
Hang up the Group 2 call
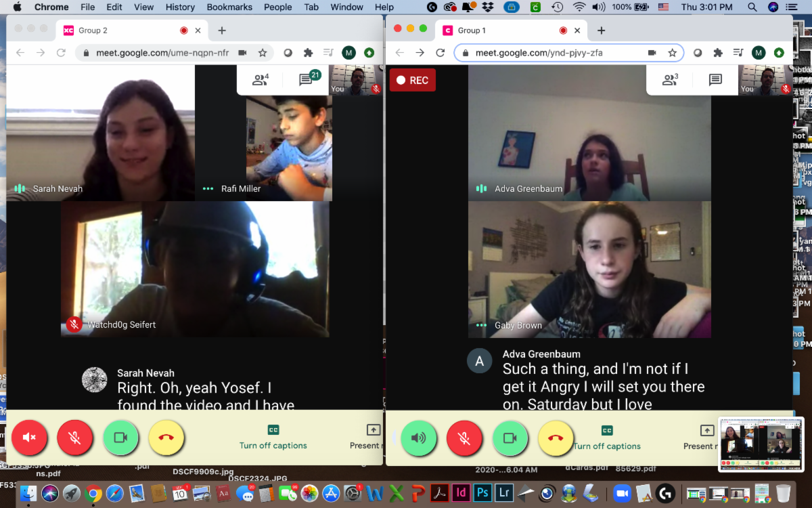(166, 438)
